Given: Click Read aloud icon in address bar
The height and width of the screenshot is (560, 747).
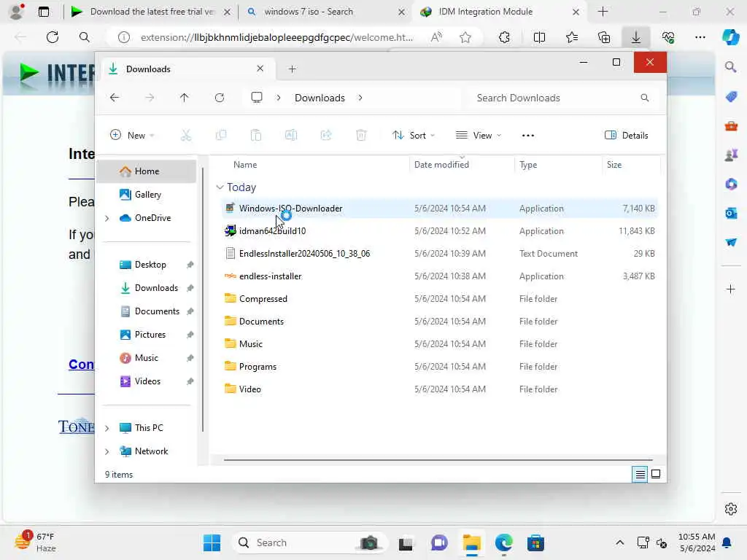Looking at the screenshot, I should [436, 37].
